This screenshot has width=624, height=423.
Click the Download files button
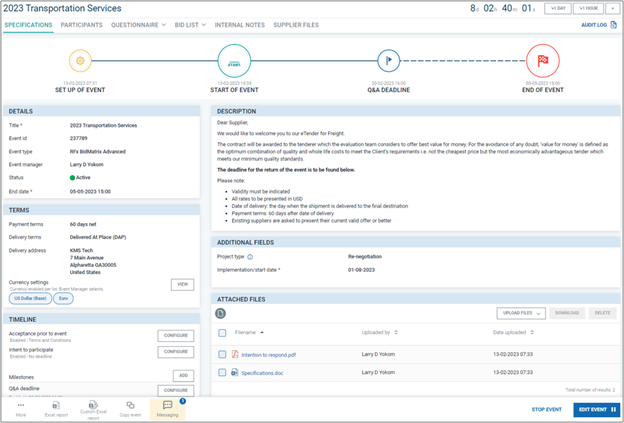(x=567, y=313)
